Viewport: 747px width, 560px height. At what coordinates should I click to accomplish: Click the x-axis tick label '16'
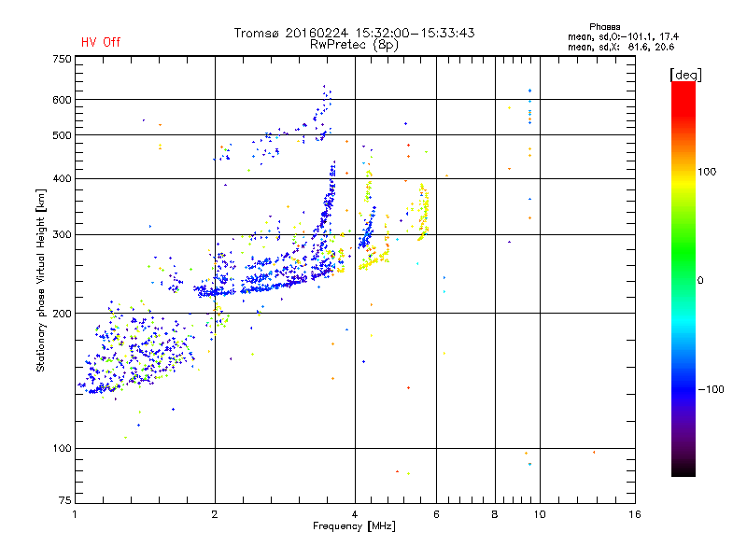635,514
